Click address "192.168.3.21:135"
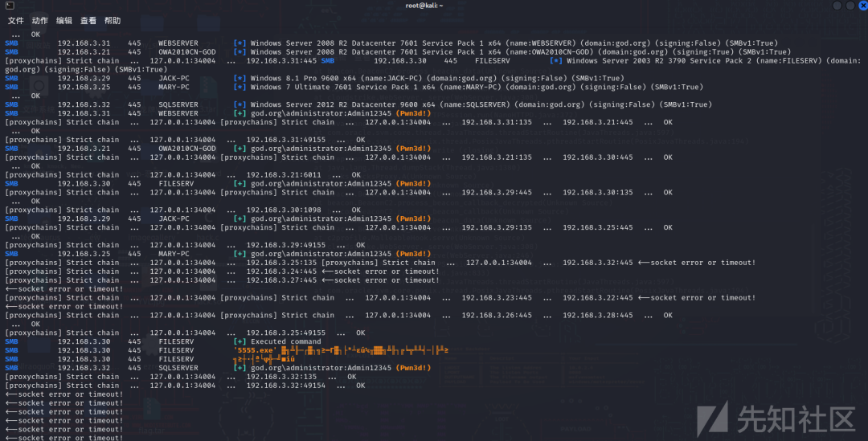This screenshot has height=441, width=868. coord(497,157)
